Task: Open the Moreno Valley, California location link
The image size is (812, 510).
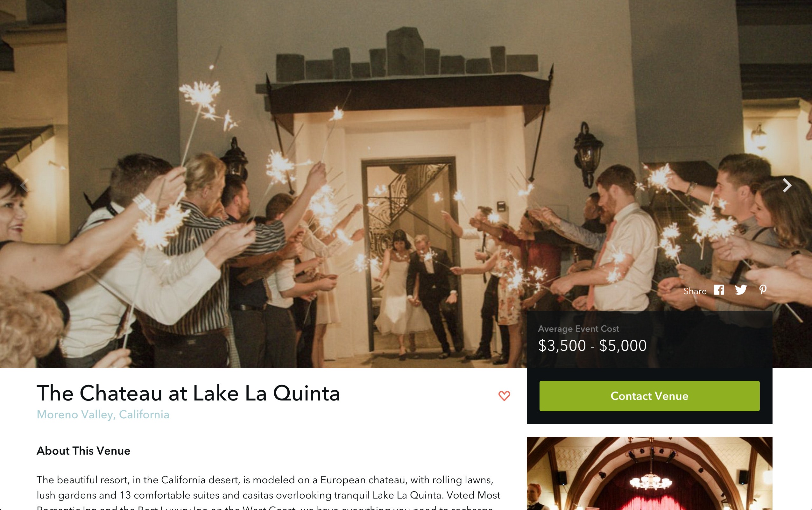Action: click(x=103, y=414)
